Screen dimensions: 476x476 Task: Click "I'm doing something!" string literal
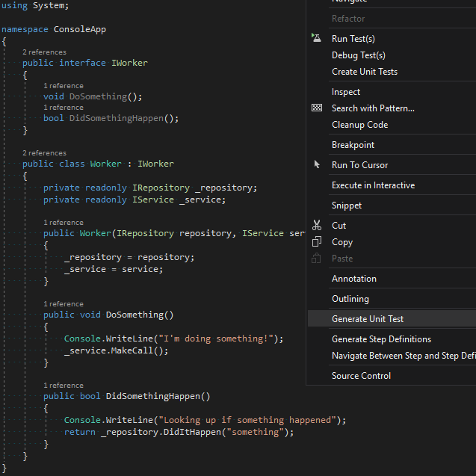tap(216, 339)
